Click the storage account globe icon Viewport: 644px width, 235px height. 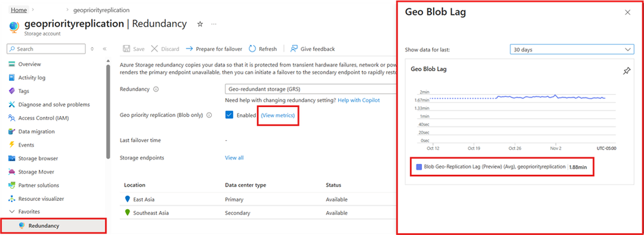tap(14, 26)
